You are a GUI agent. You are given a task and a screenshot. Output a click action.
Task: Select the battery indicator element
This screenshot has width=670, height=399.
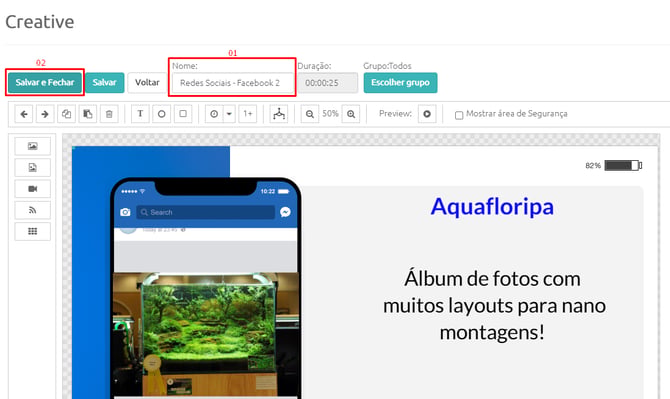tap(614, 165)
